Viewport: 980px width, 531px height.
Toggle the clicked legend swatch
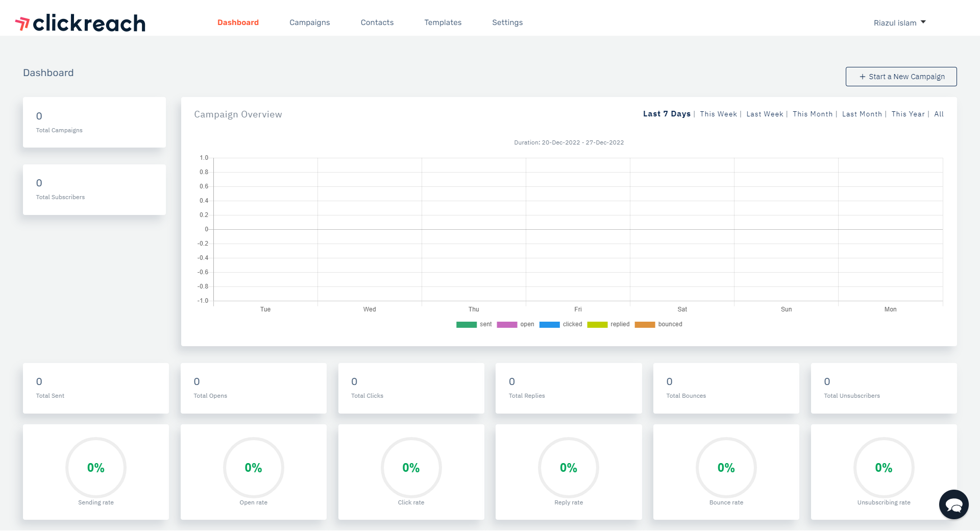(x=549, y=325)
